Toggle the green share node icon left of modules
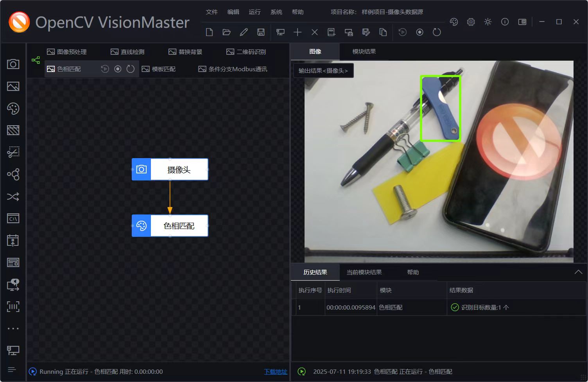This screenshot has width=588, height=382. point(36,60)
